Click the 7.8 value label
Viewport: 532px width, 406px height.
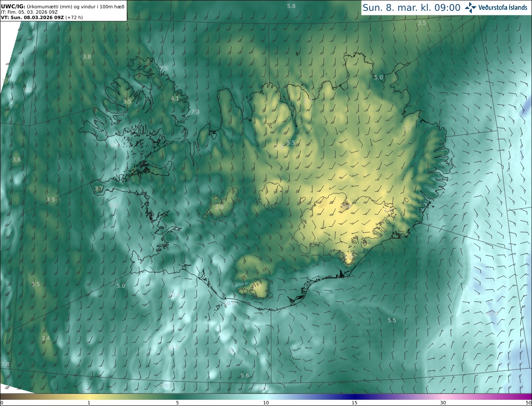pos(5,364)
